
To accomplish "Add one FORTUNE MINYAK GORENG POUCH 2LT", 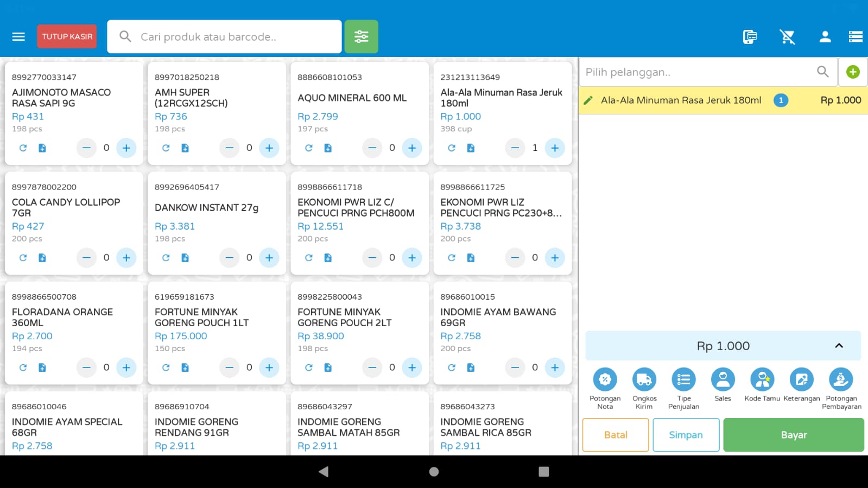I will (412, 367).
